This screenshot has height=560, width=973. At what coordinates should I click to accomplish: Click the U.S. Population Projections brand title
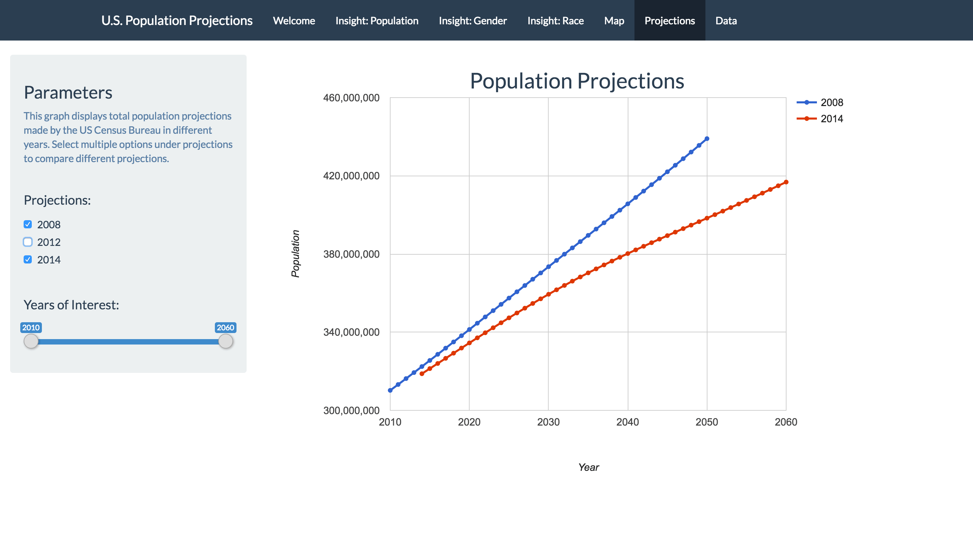[177, 20]
